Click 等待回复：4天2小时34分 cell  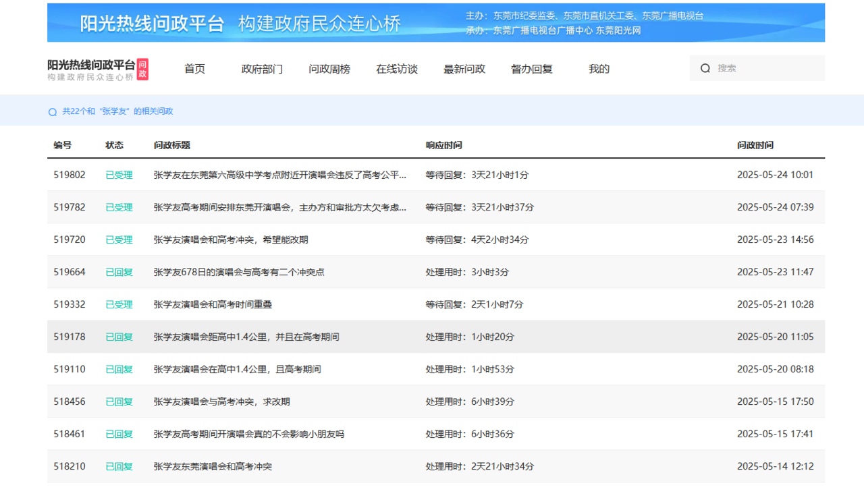(x=477, y=240)
